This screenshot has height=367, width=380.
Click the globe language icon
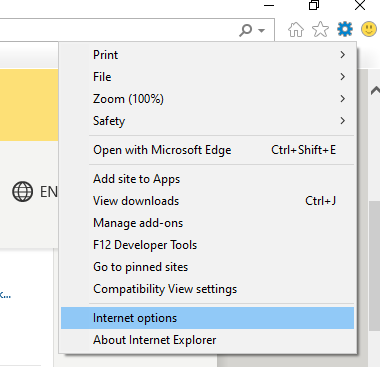point(22,192)
